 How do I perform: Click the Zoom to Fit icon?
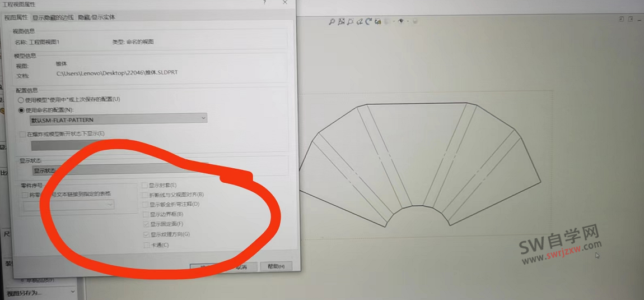pyautogui.click(x=332, y=21)
